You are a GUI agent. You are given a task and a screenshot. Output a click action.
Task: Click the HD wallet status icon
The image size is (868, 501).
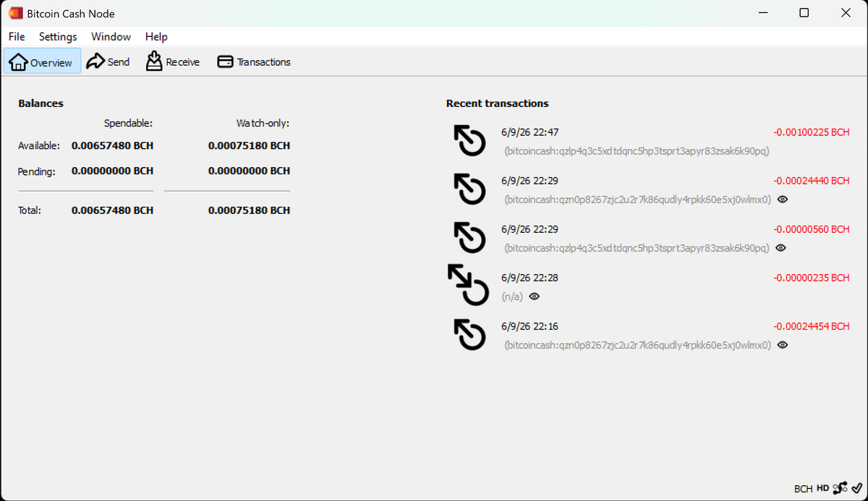point(823,488)
